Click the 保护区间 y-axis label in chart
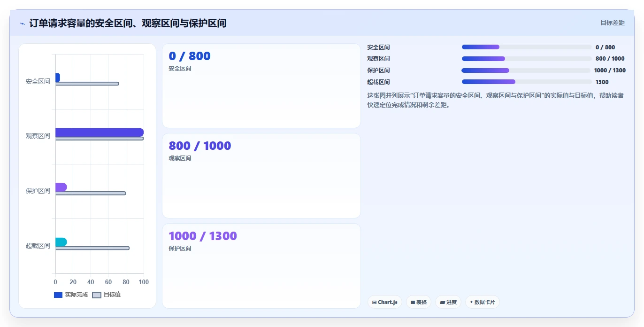The image size is (644, 327). (x=38, y=191)
